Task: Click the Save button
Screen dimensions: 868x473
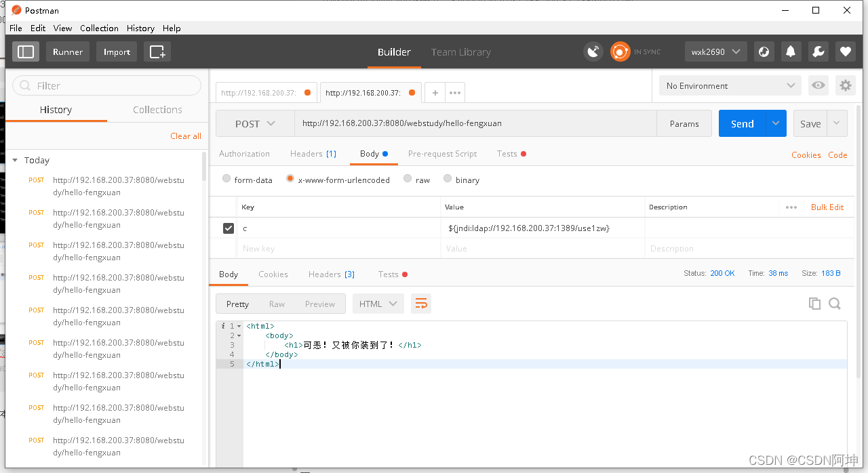Action: pos(810,123)
